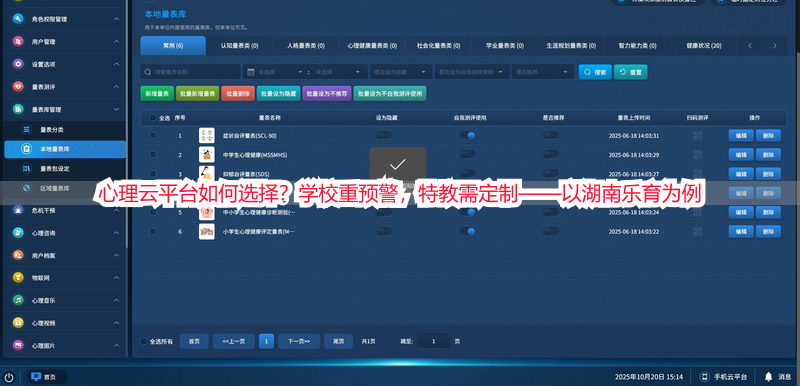Toggle 是否推荐 for 症状自评量表(SCL-90)
This screenshot has height=386, width=800.
pos(551,135)
